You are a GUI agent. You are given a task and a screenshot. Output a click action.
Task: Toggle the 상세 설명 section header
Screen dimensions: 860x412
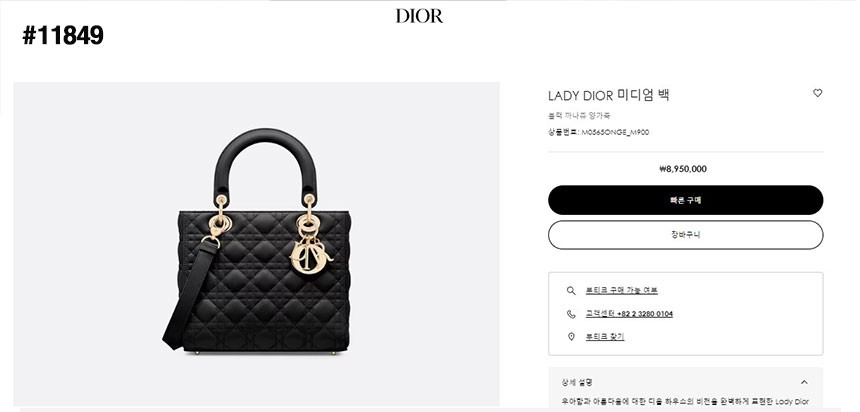[x=686, y=382]
